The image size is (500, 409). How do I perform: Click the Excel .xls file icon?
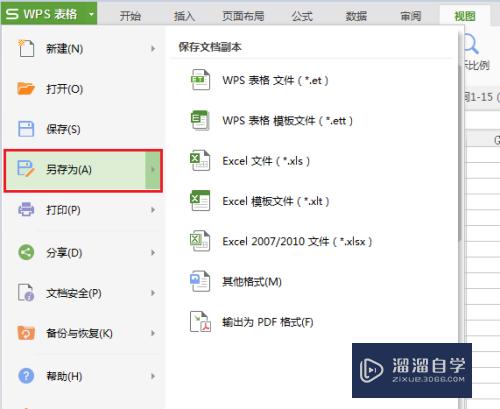click(x=200, y=160)
